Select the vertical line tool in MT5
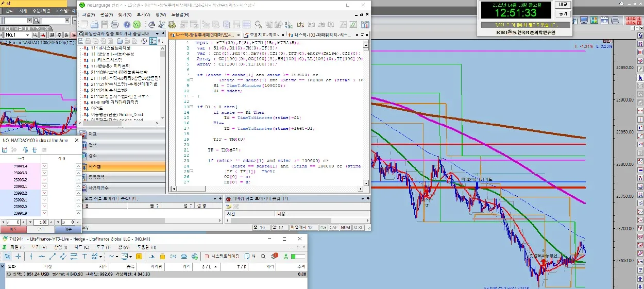Image resolution: width=644 pixels, height=289 pixels. pyautogui.click(x=31, y=257)
